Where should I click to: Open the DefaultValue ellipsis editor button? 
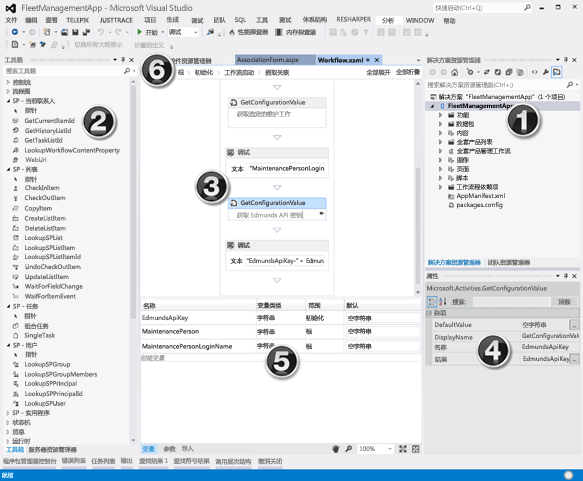pos(574,325)
